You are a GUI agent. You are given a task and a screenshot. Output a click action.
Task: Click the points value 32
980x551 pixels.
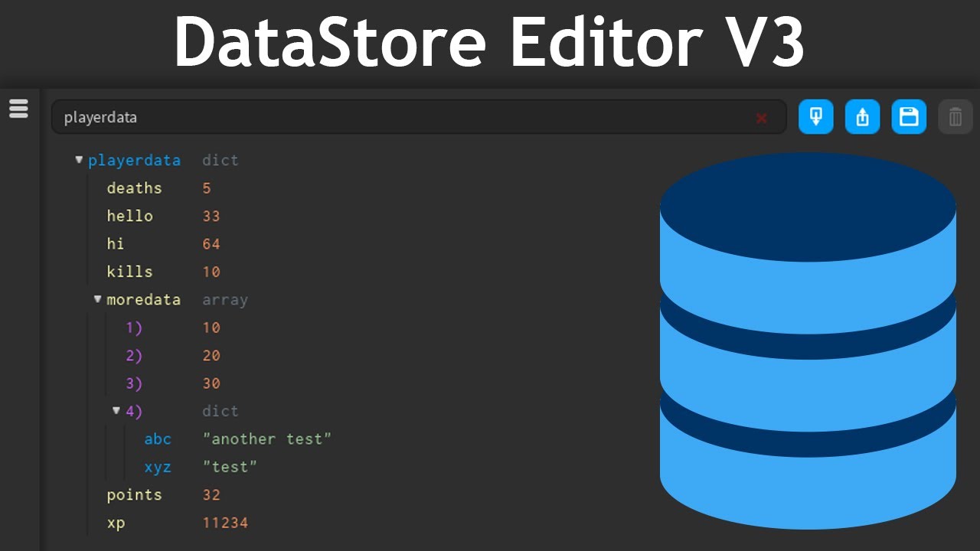click(211, 495)
